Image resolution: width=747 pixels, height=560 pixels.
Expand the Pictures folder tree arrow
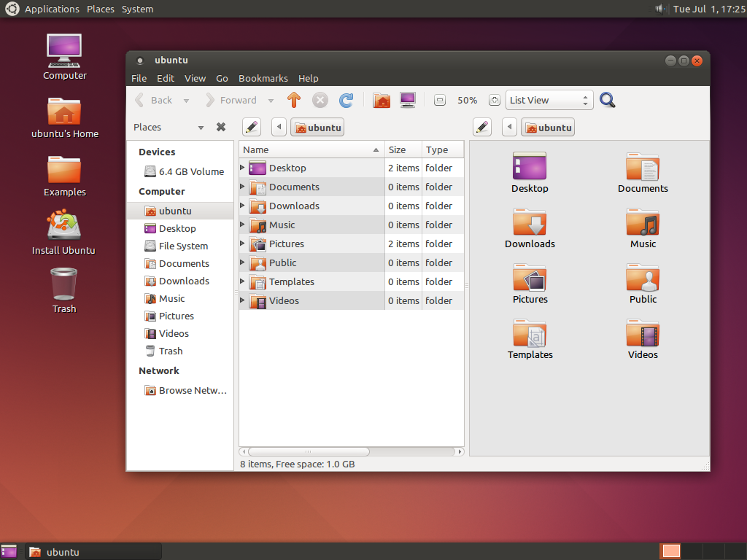243,244
